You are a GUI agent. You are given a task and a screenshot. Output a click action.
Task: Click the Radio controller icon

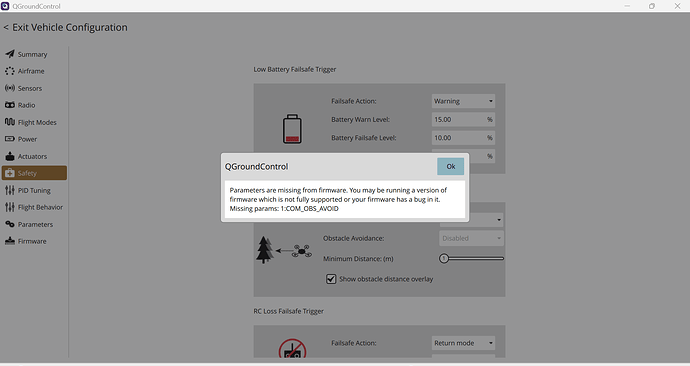(10, 105)
